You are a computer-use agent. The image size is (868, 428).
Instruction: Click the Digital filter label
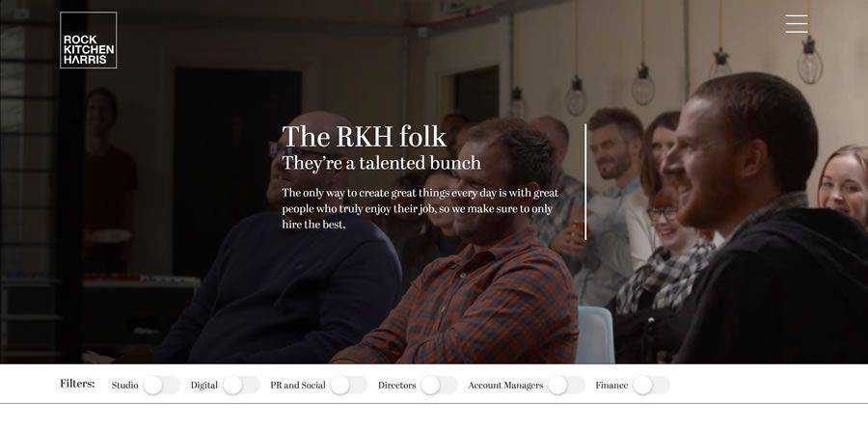coord(204,386)
